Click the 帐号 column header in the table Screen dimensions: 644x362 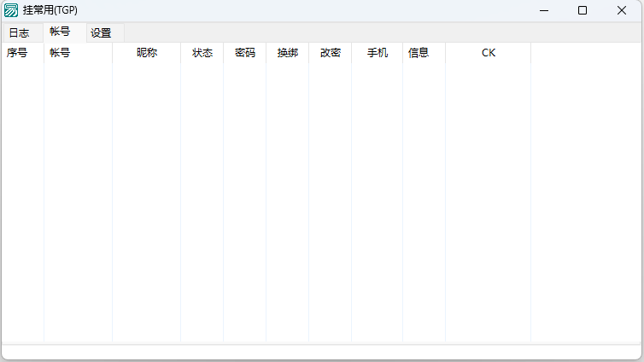point(60,53)
